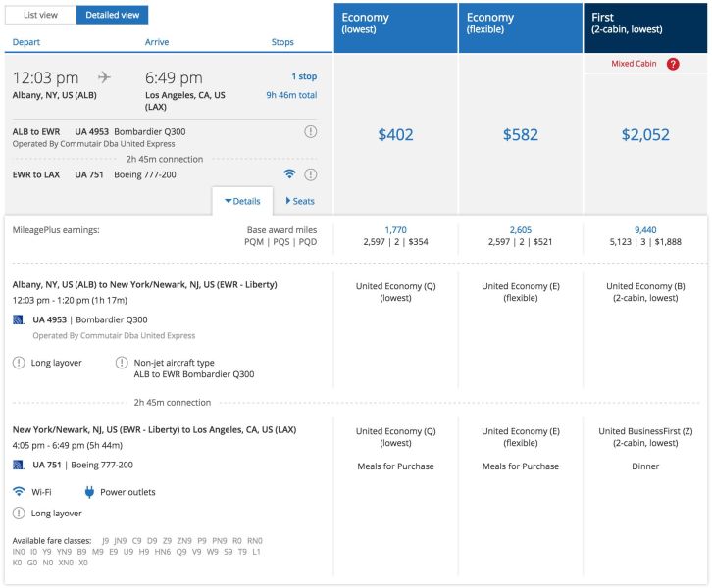Select the $402 Economy lowest fare
The width and height of the screenshot is (712, 588).
tap(395, 135)
